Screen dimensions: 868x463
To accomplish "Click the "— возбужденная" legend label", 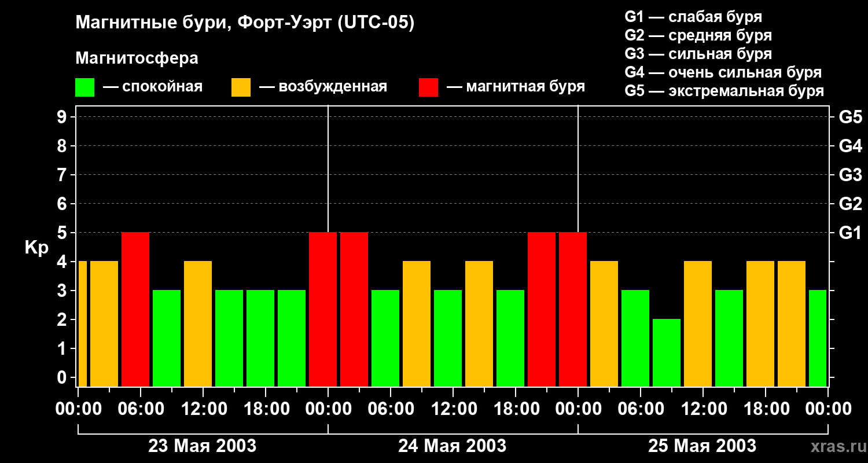I will pyautogui.click(x=323, y=87).
